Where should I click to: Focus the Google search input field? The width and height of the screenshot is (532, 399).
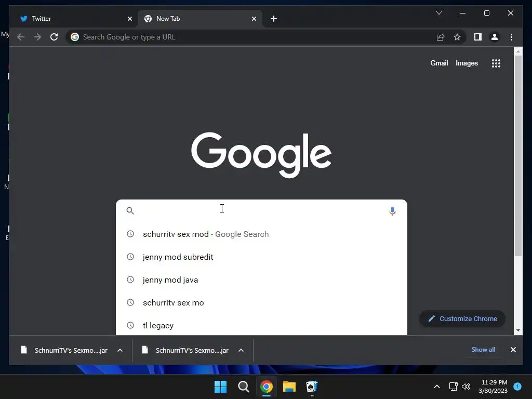261,211
